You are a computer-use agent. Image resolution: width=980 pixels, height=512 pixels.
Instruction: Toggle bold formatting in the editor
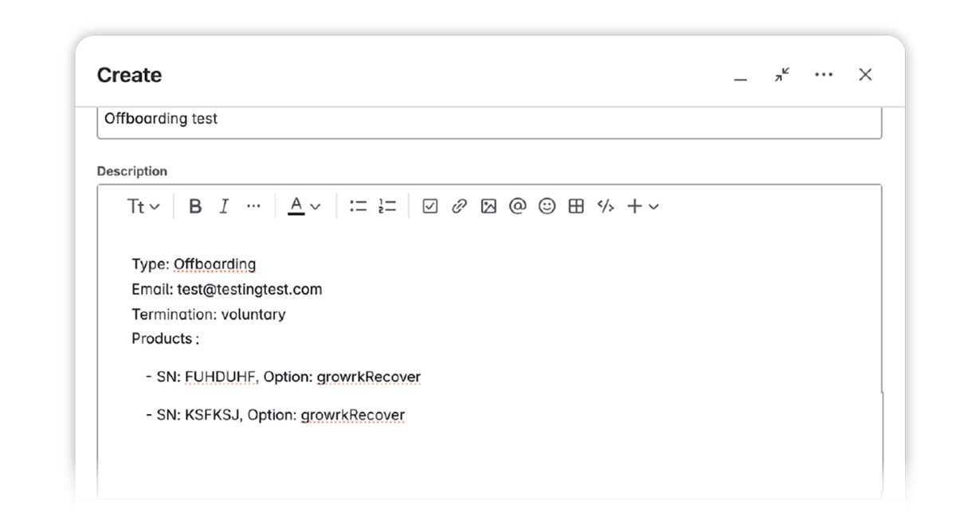click(x=194, y=206)
